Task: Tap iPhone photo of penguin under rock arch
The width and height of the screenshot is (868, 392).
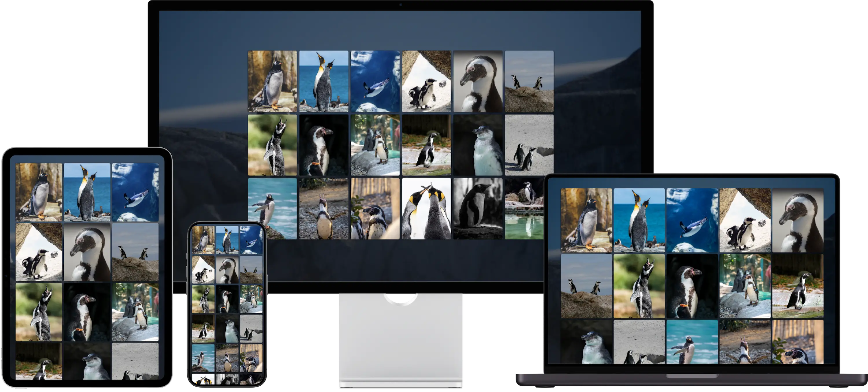Action: coord(203,269)
